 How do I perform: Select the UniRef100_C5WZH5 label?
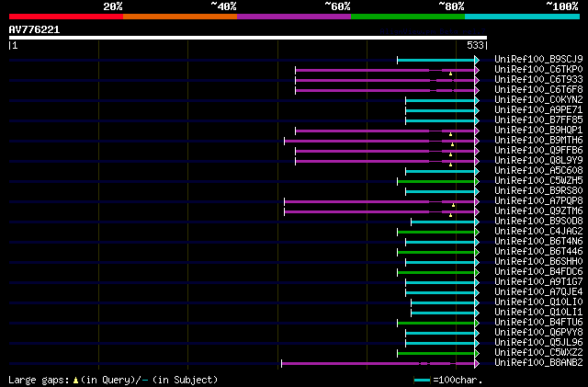click(x=538, y=180)
